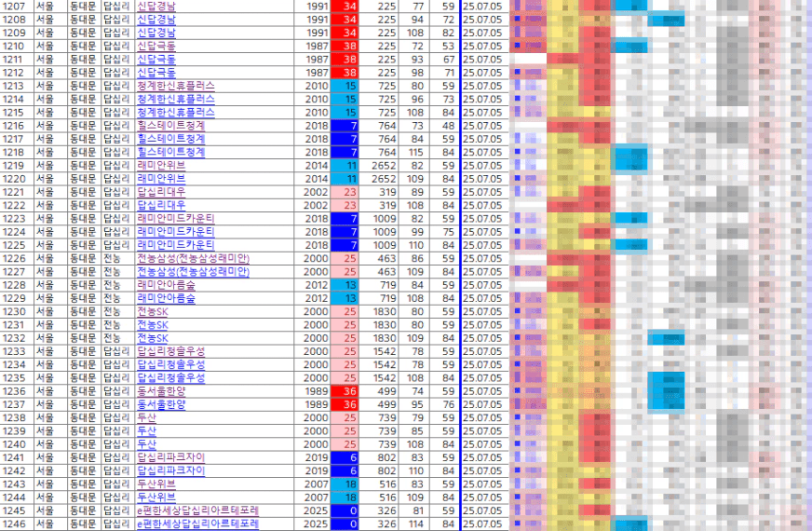Click 힐스테이트청계 link in row 1216
Viewport: 812px width, 531px height.
tap(171, 126)
